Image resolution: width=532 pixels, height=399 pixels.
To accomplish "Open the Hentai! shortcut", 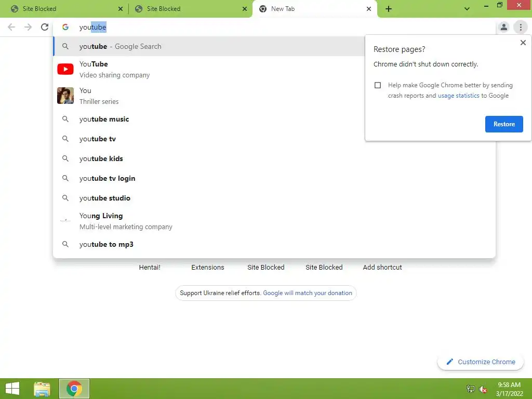I will [x=150, y=268].
